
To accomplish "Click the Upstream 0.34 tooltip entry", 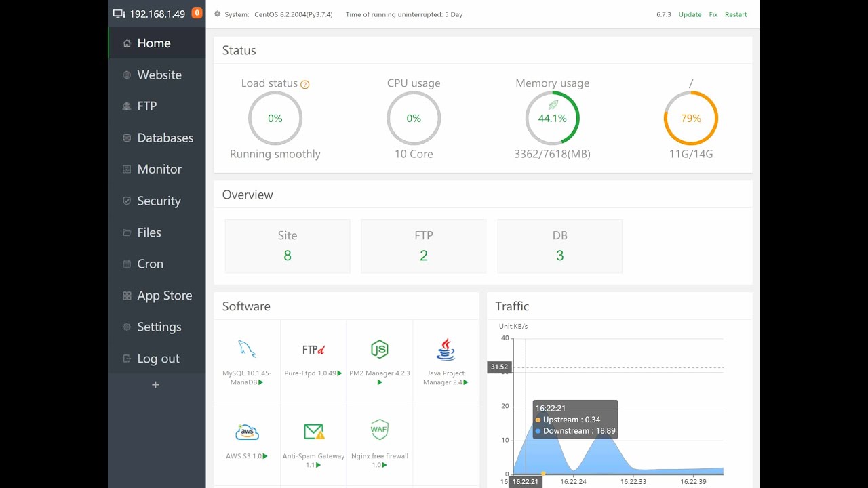I will coord(568,420).
